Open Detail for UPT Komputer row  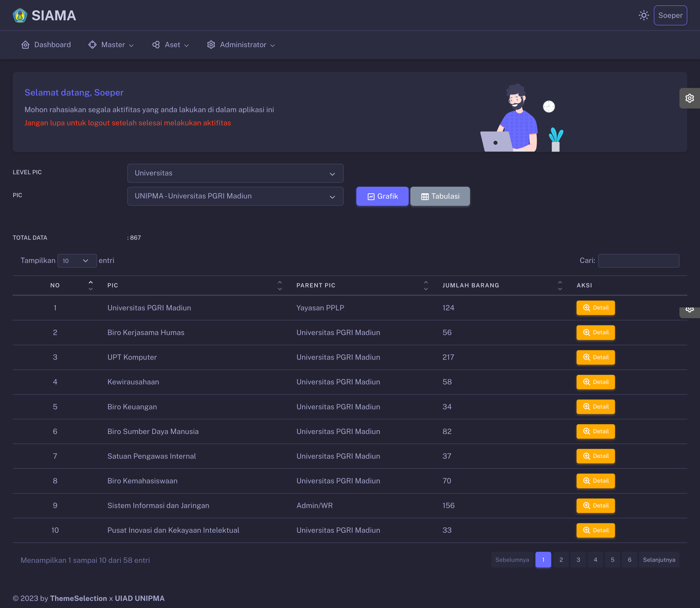[x=595, y=357]
